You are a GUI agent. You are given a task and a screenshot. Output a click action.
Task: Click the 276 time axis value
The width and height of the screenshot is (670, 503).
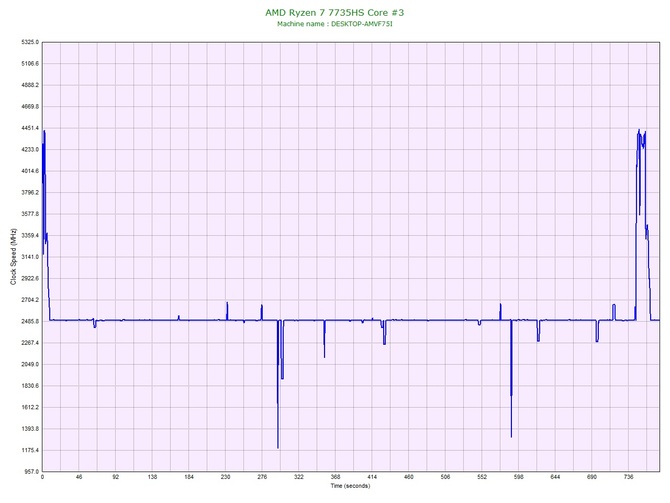(262, 477)
